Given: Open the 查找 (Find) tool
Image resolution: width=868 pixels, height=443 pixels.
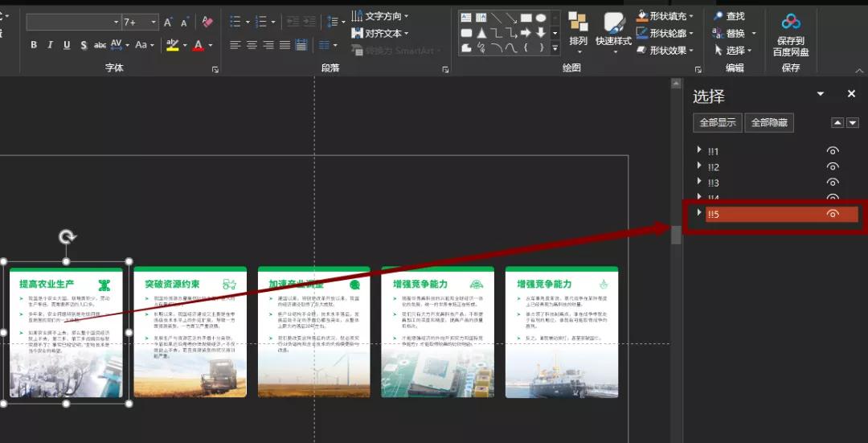Looking at the screenshot, I should pyautogui.click(x=728, y=16).
